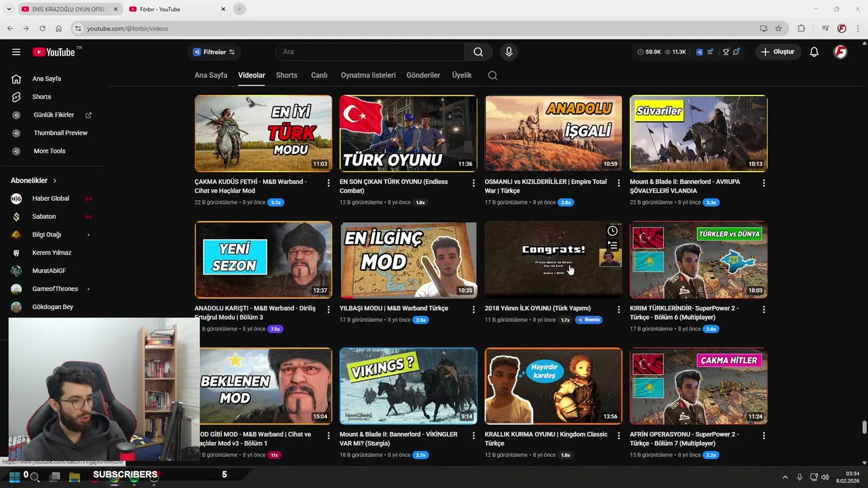
Task: Open the Windows Start menu
Action: coord(14,477)
